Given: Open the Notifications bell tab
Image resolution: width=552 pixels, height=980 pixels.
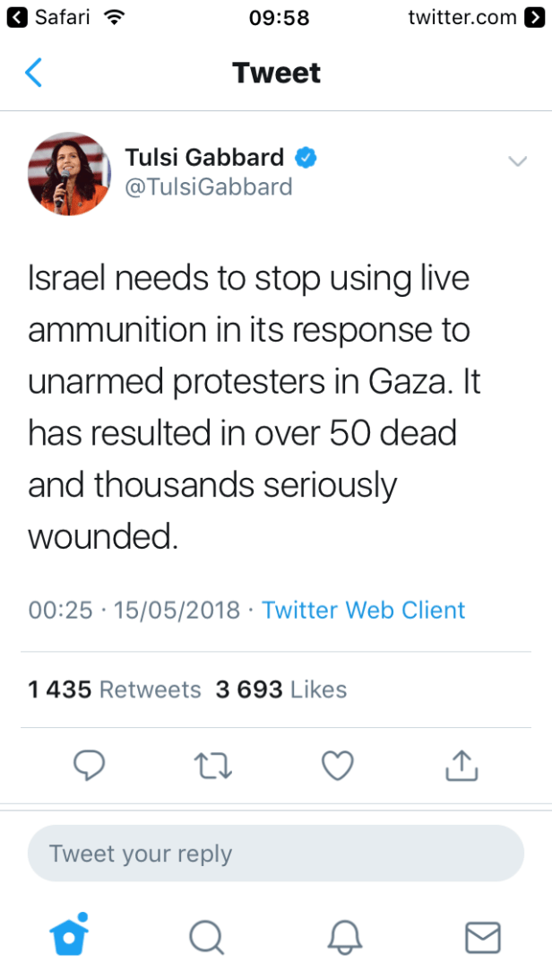Looking at the screenshot, I should click(x=345, y=938).
